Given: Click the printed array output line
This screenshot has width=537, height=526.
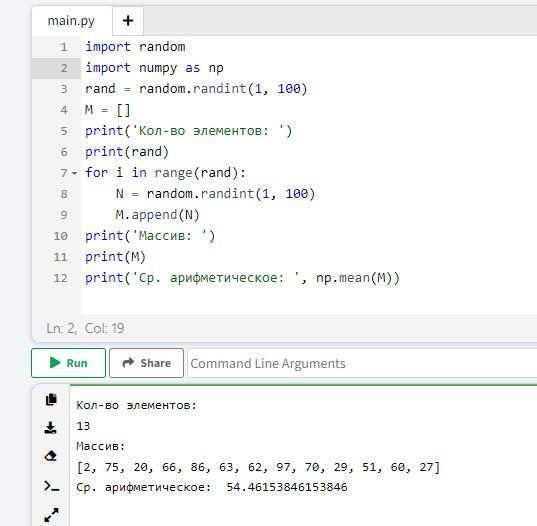Looking at the screenshot, I should [x=258, y=467].
